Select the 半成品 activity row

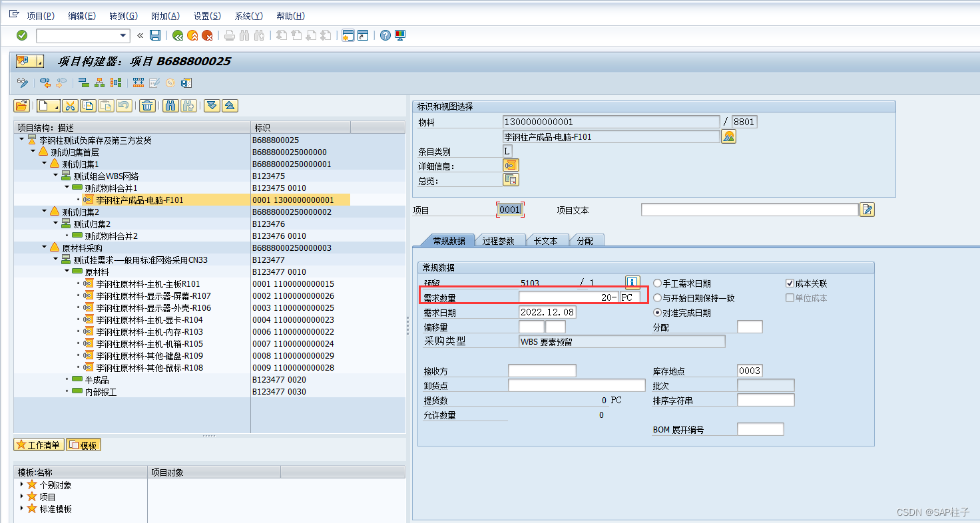(x=97, y=379)
